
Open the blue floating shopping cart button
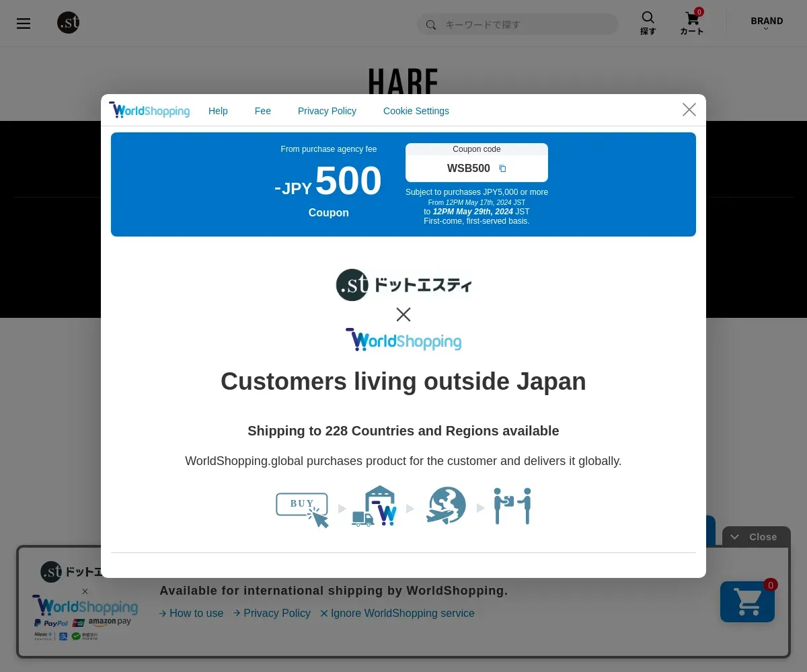pos(747,601)
